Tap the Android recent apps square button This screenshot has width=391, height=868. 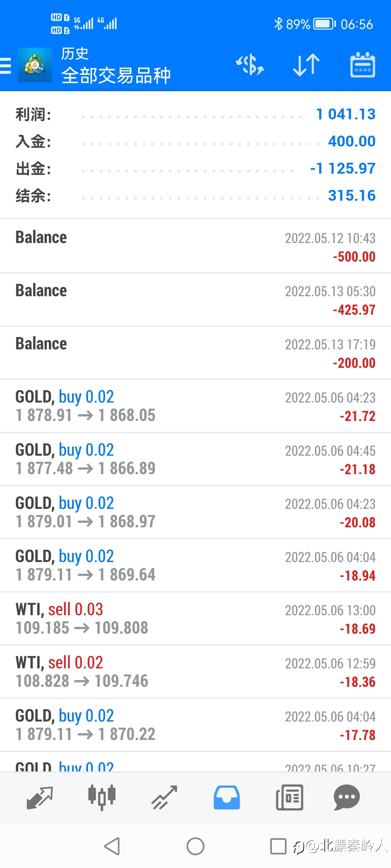(278, 846)
